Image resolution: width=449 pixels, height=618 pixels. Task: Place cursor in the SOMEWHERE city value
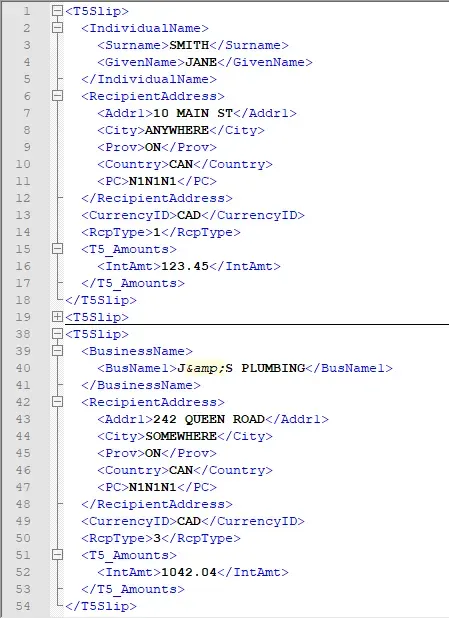click(x=181, y=436)
